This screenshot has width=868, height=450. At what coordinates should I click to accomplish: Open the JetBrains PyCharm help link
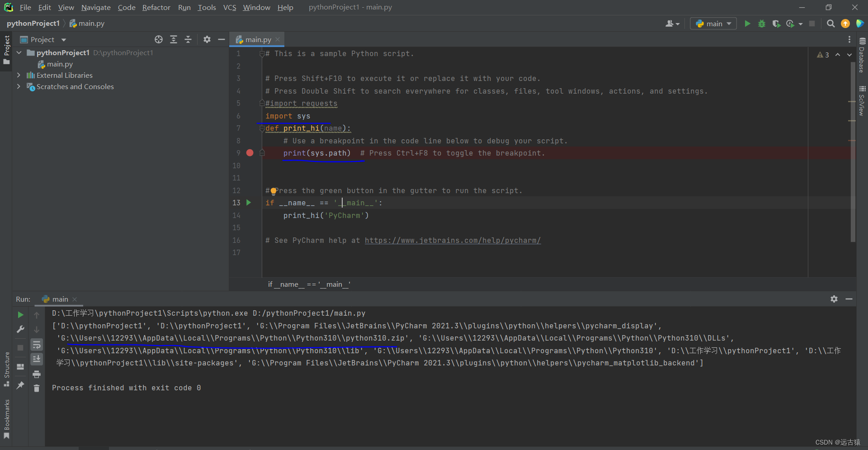click(452, 240)
